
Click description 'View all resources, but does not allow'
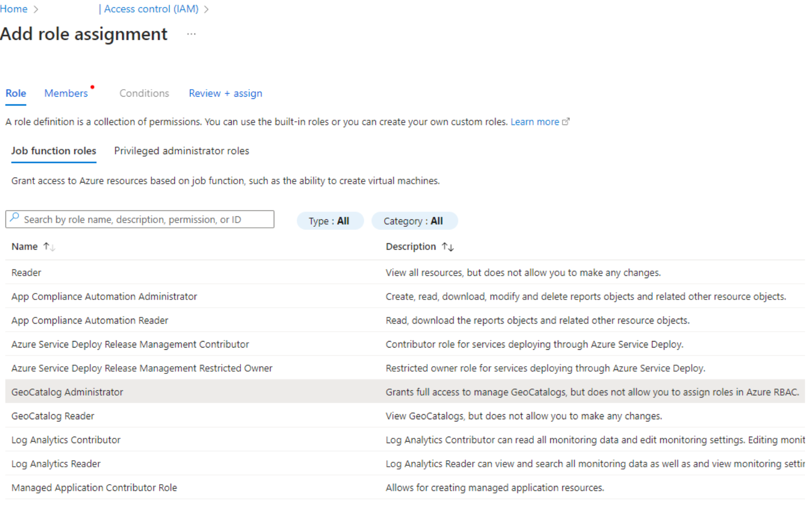523,272
